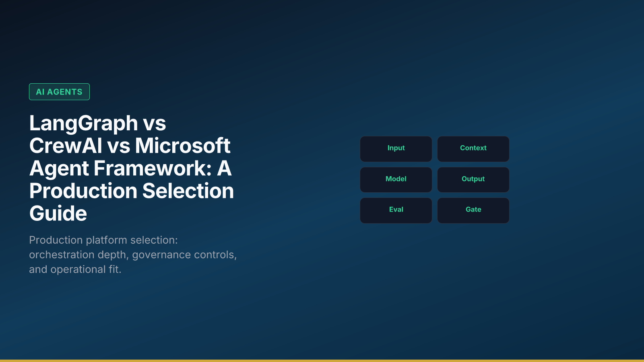Choose the Gate box
The width and height of the screenshot is (644, 362).
tap(473, 210)
